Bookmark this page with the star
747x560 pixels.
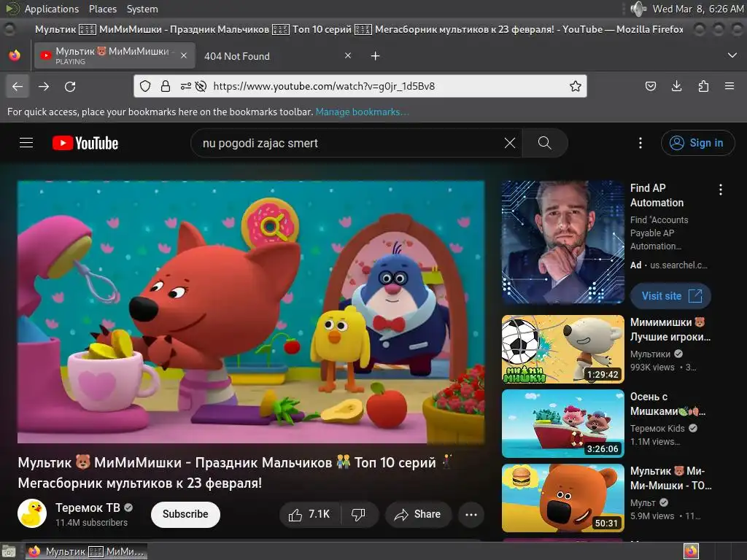(576, 86)
